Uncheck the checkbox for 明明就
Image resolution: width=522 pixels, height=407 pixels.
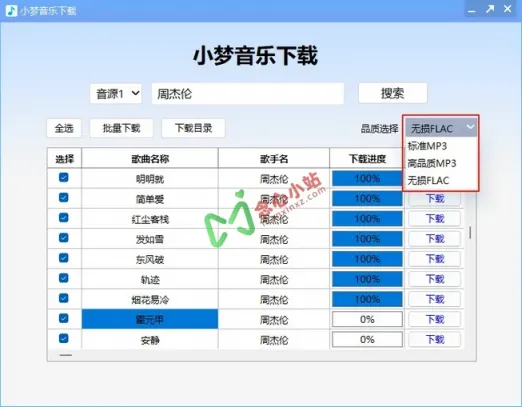point(64,177)
